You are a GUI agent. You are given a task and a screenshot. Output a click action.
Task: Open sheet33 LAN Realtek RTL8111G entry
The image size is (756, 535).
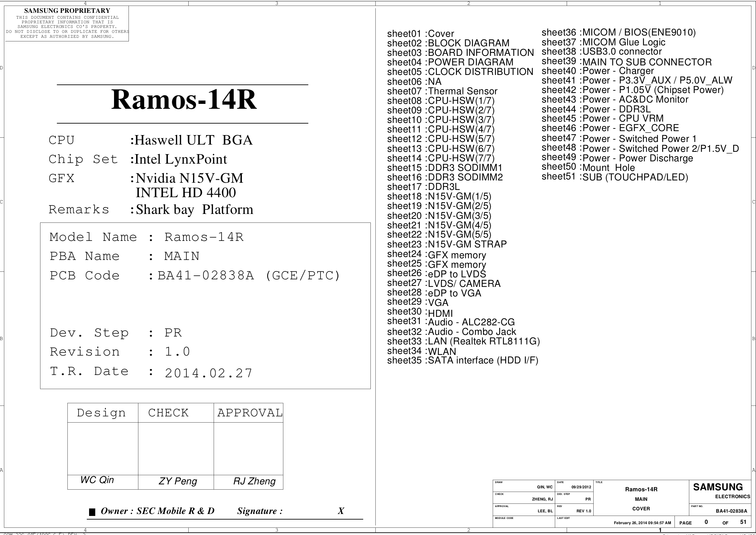(x=463, y=341)
